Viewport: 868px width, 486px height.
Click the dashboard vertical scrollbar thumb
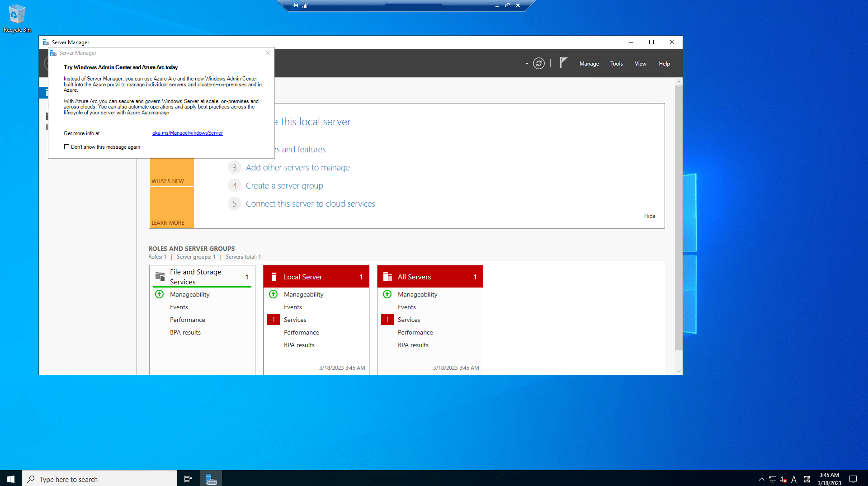click(x=678, y=217)
